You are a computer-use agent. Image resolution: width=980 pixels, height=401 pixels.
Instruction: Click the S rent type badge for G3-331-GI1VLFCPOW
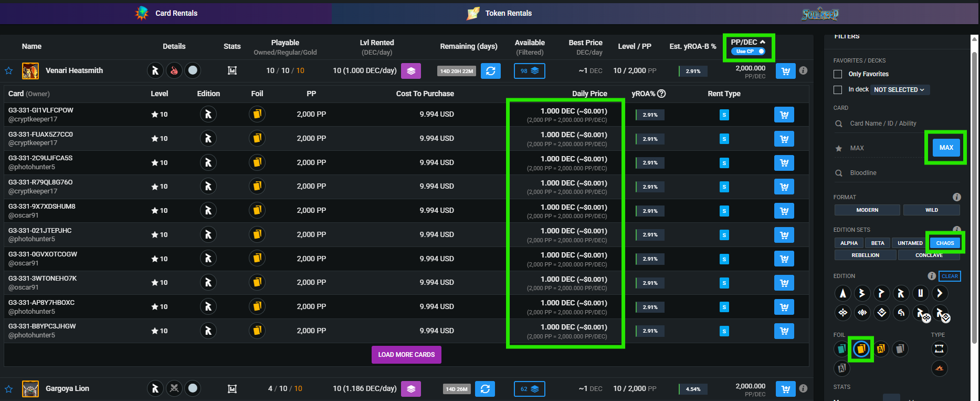tap(724, 115)
